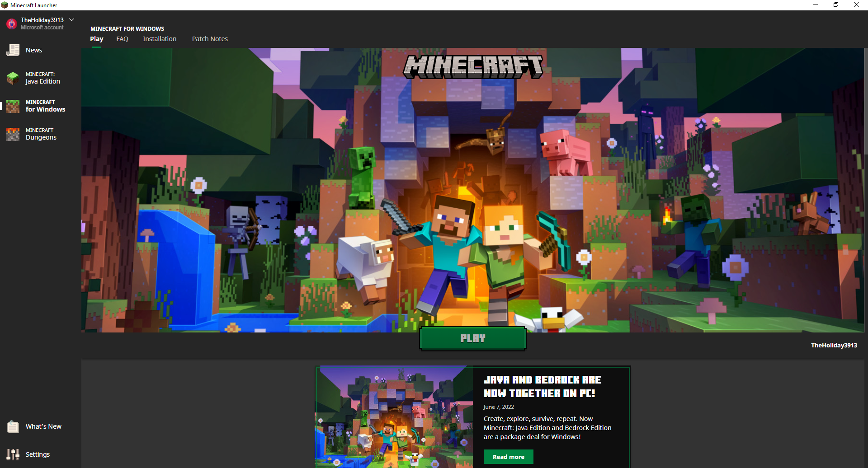The height and width of the screenshot is (468, 868).
Task: Close the Minecraft Launcher window
Action: (857, 5)
